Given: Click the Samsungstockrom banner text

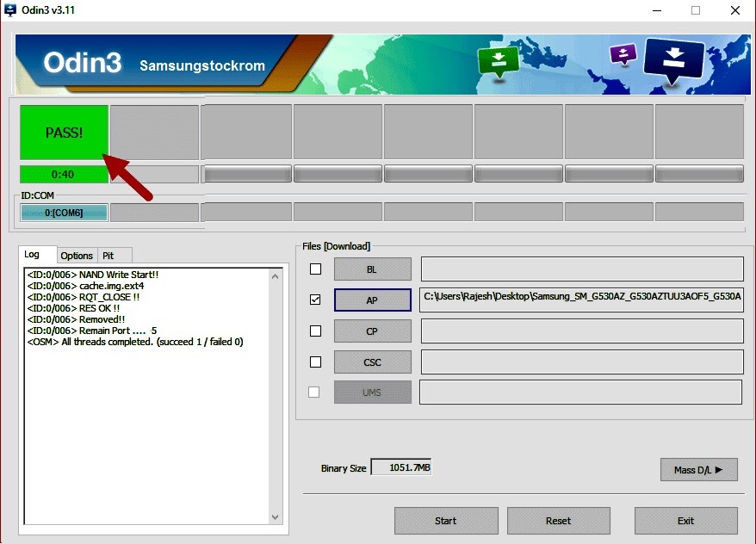Looking at the screenshot, I should click(202, 65).
